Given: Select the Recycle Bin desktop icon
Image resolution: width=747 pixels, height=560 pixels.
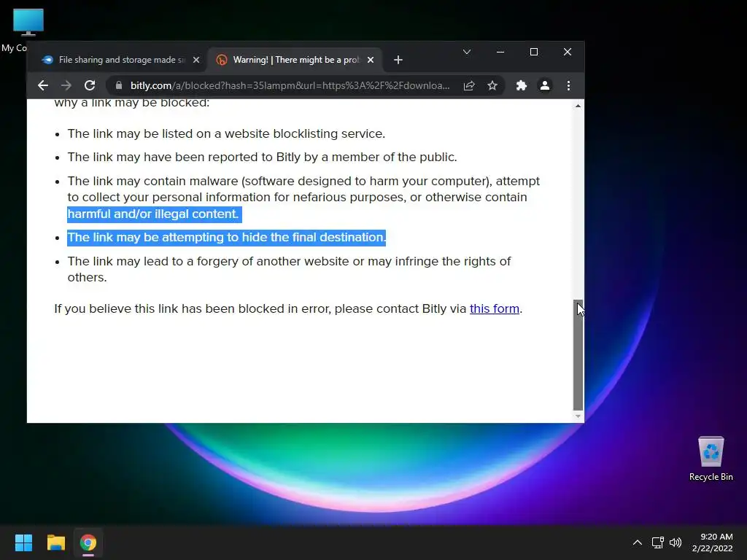Looking at the screenshot, I should click(711, 458).
